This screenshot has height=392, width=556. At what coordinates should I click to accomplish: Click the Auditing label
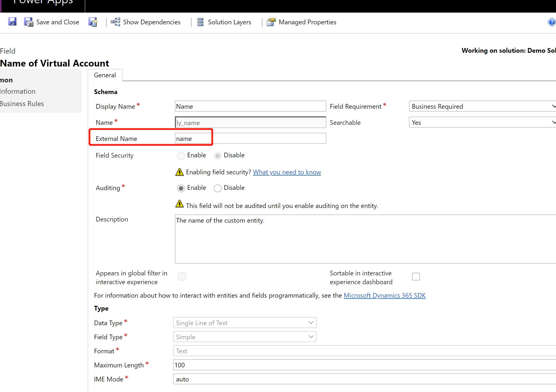tap(108, 188)
